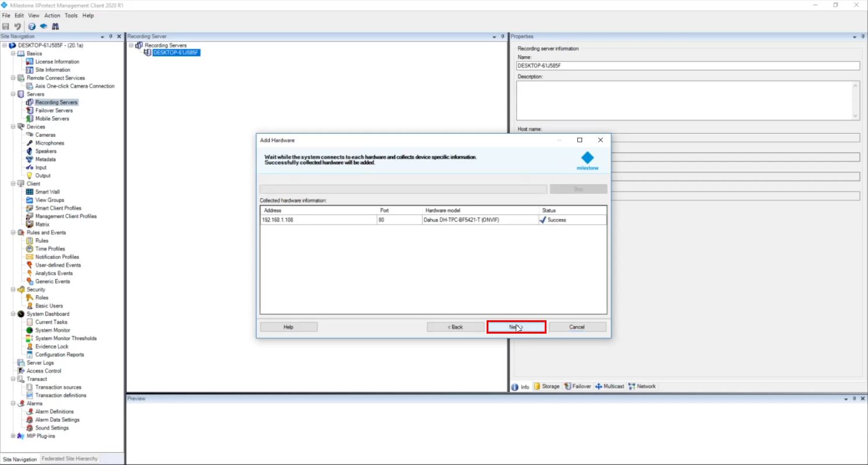Click the recording server Name field

tap(688, 66)
